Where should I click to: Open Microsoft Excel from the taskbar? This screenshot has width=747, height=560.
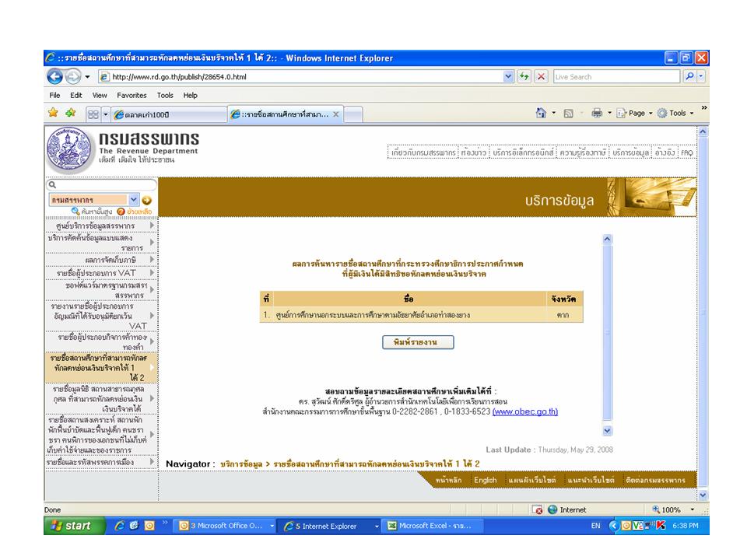click(x=433, y=527)
